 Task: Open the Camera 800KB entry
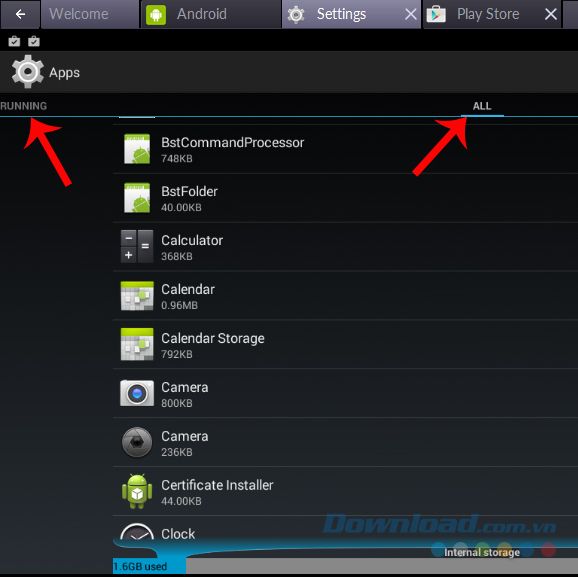[x=345, y=394]
